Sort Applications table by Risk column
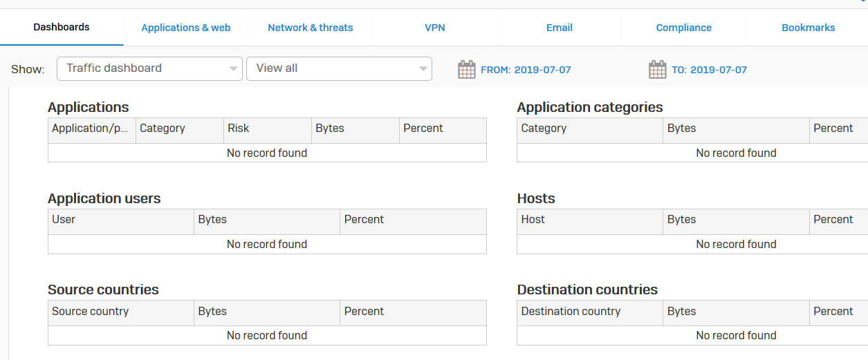This screenshot has height=360, width=868. pos(238,129)
